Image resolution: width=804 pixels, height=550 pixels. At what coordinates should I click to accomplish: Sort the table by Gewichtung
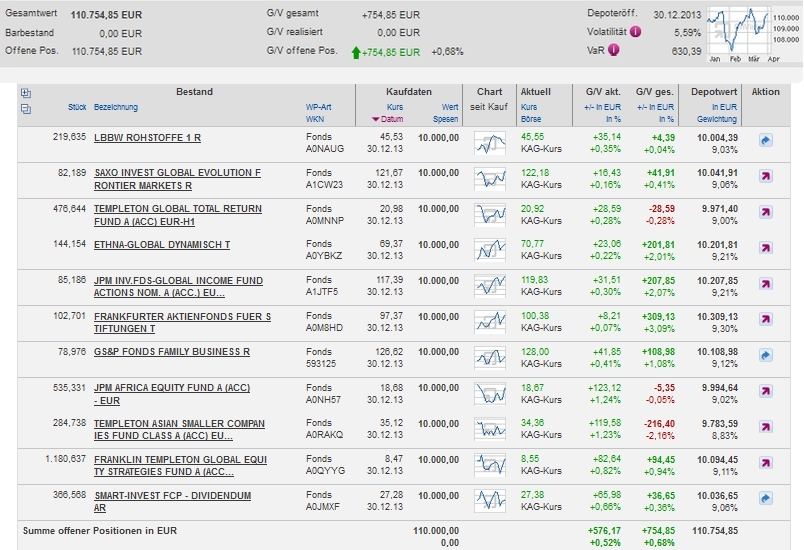coord(717,119)
